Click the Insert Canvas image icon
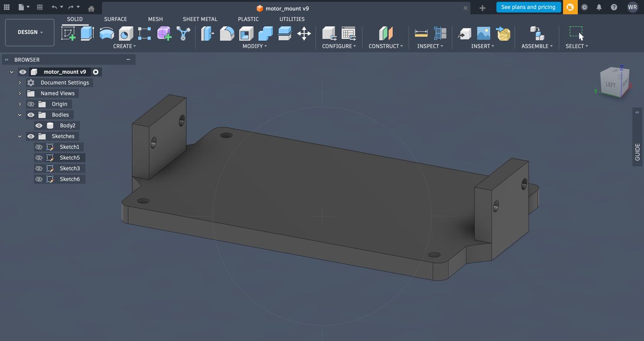This screenshot has width=644, height=341. [484, 33]
